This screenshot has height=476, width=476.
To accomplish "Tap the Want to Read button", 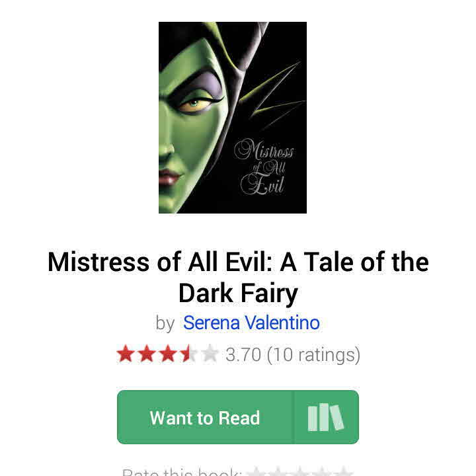I will pos(205,417).
